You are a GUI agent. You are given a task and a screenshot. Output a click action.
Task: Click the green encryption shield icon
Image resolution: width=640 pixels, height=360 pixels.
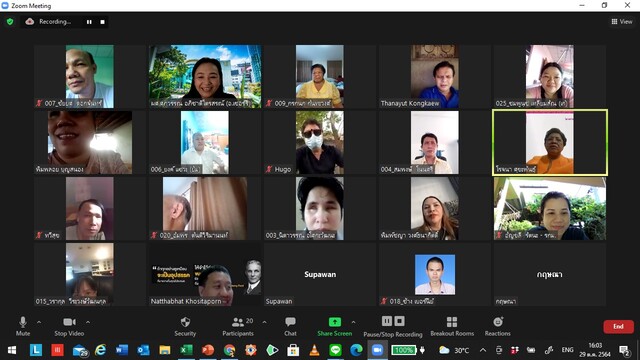coord(10,22)
